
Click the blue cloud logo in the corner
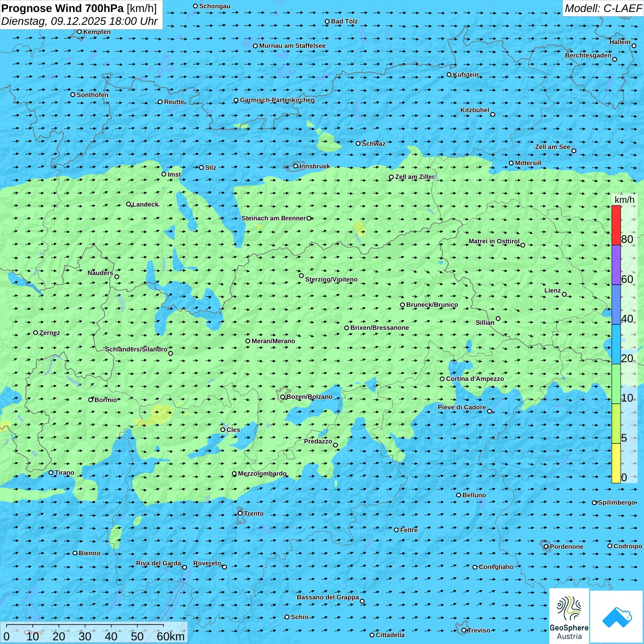click(616, 617)
